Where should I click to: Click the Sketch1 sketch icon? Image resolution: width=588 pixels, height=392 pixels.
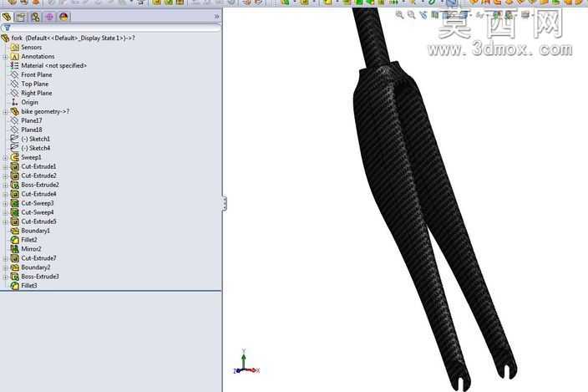(15, 139)
